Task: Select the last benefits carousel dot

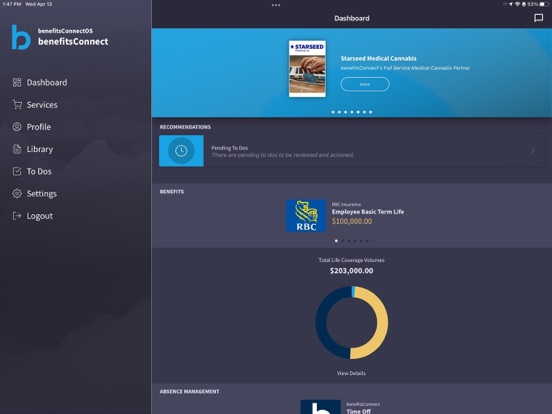Action: [367, 241]
